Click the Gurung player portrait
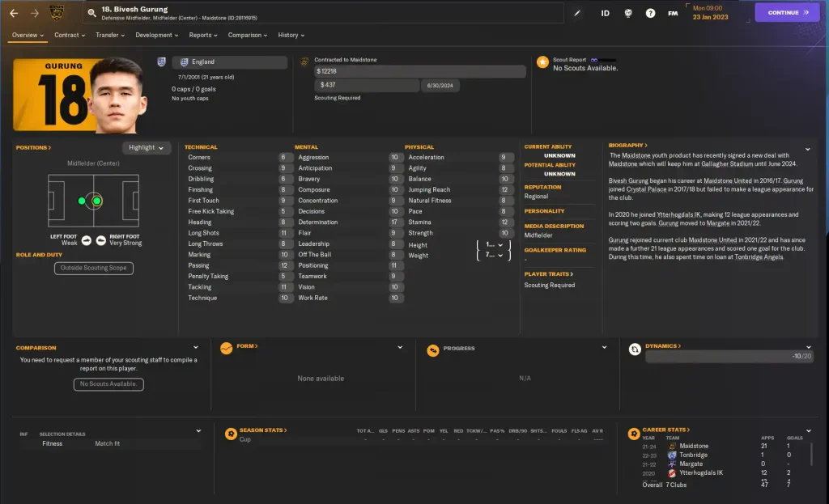 tap(117, 95)
